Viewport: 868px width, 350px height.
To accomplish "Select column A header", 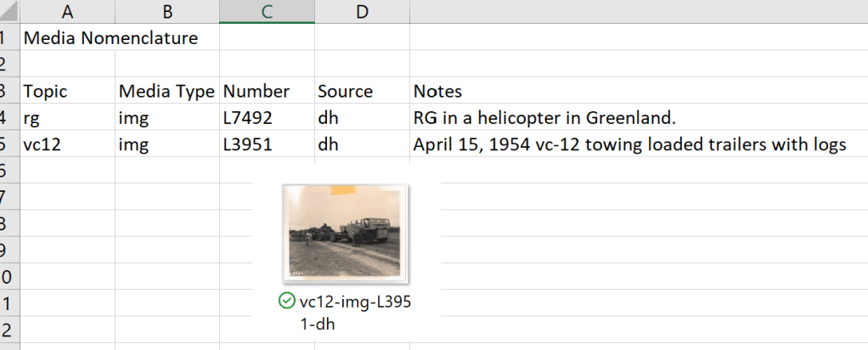I will pos(67,11).
